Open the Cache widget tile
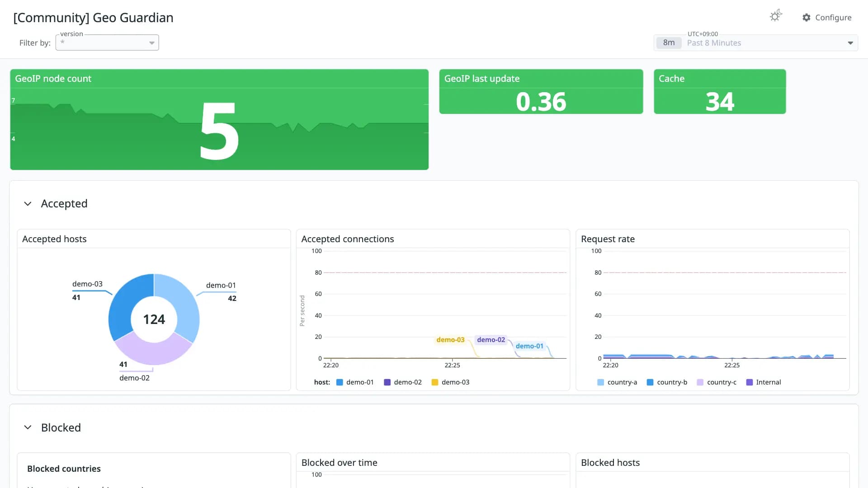This screenshot has height=488, width=868. point(720,92)
